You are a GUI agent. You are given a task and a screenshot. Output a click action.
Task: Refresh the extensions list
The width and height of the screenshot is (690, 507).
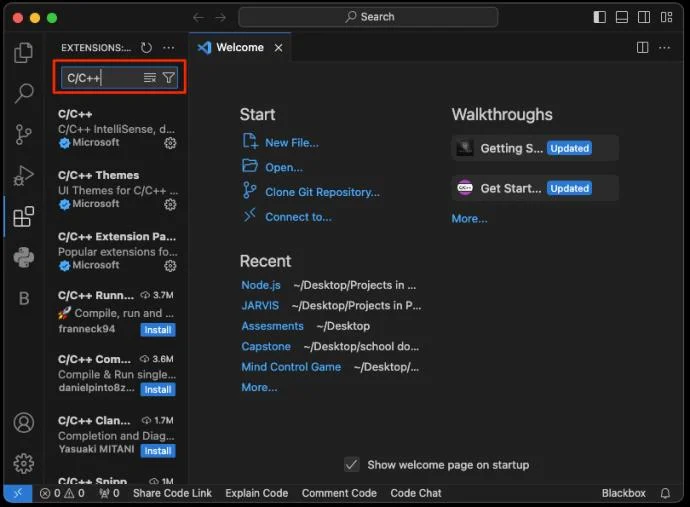click(146, 48)
